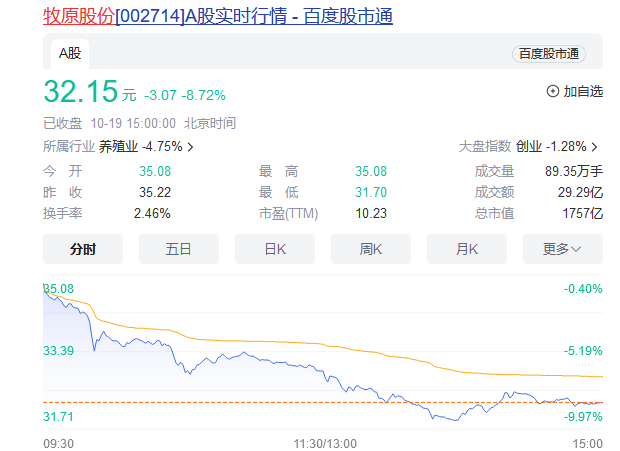Click the change value -3.07
The image size is (620, 451).
(161, 95)
